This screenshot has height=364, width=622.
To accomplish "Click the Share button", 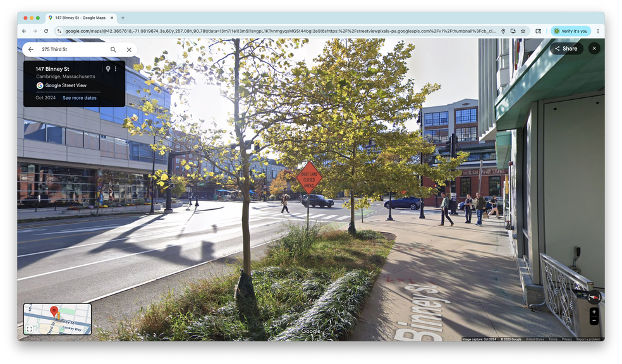I will (x=566, y=49).
